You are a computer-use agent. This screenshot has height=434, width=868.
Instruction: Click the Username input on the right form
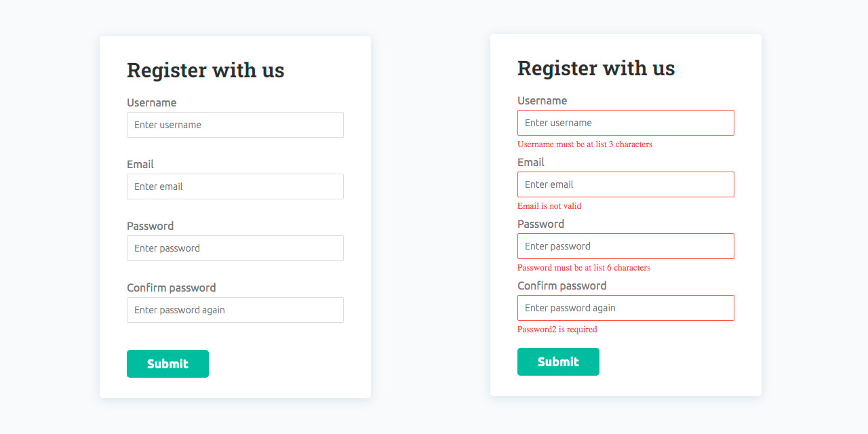point(625,123)
